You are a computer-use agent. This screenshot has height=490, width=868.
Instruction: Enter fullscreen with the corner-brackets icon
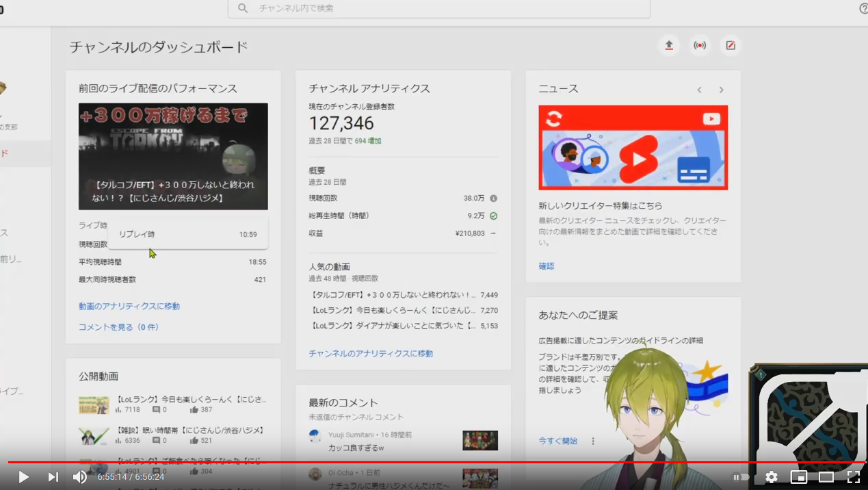click(x=854, y=477)
